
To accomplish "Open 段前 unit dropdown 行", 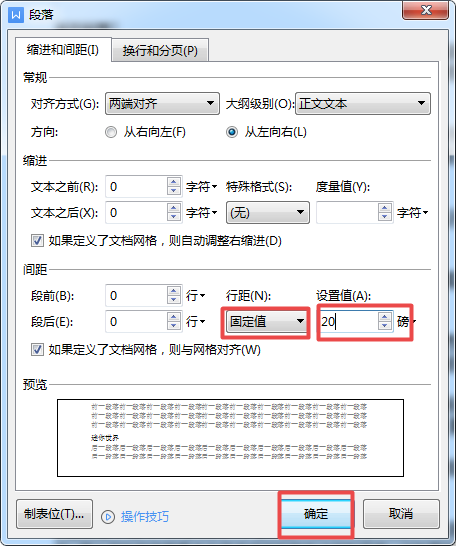I will tap(196, 296).
